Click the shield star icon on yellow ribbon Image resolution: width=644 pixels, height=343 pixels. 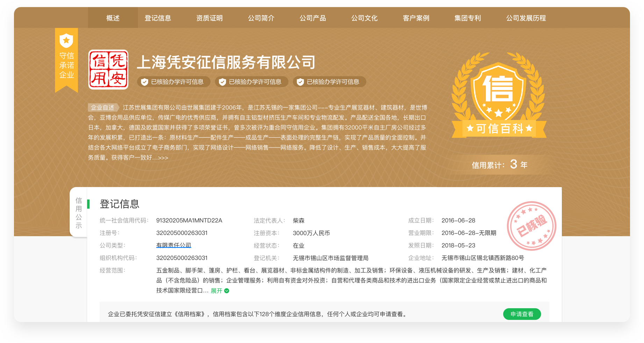(x=66, y=41)
